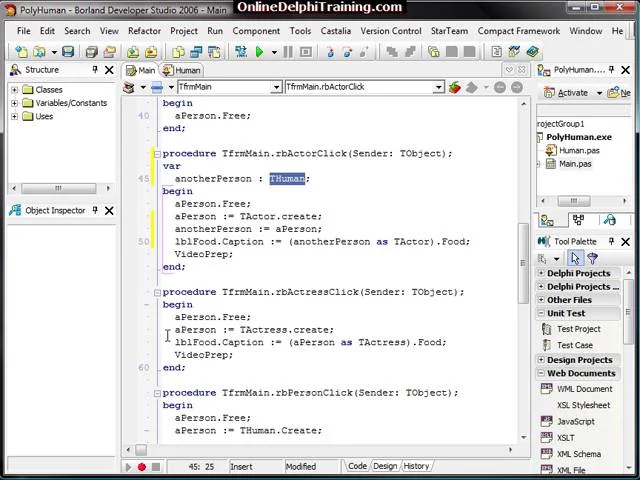
Task: Switch to the Design view tab
Action: (x=385, y=466)
